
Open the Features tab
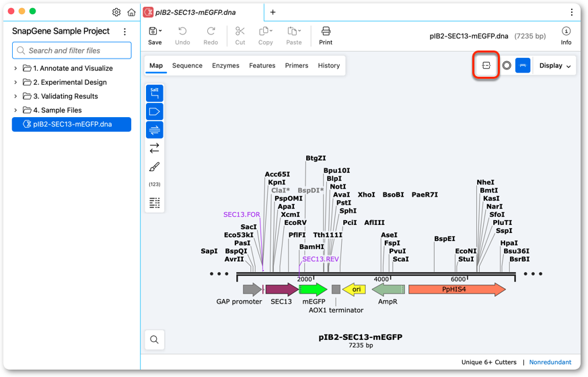262,66
